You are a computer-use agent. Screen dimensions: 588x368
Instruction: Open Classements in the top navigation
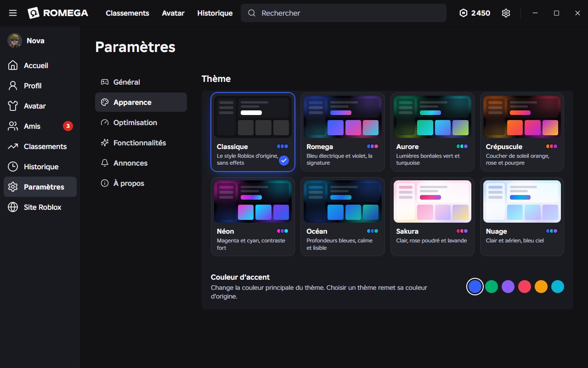tap(127, 13)
